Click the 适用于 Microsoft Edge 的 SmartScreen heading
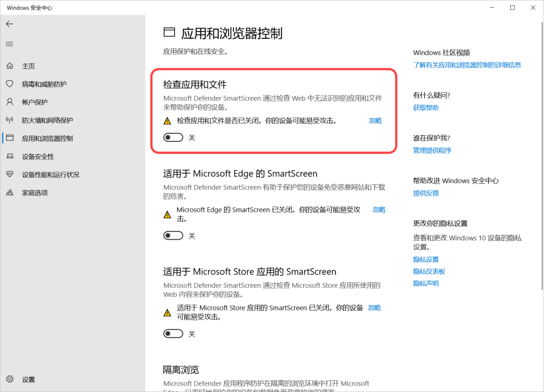The height and width of the screenshot is (392, 544). coord(240,173)
